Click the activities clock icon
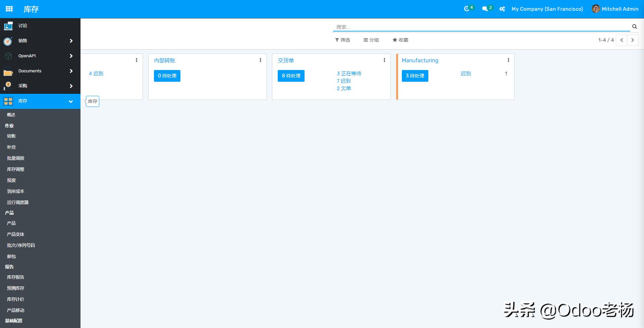Viewport: 644px width, 328px height. coord(467,9)
